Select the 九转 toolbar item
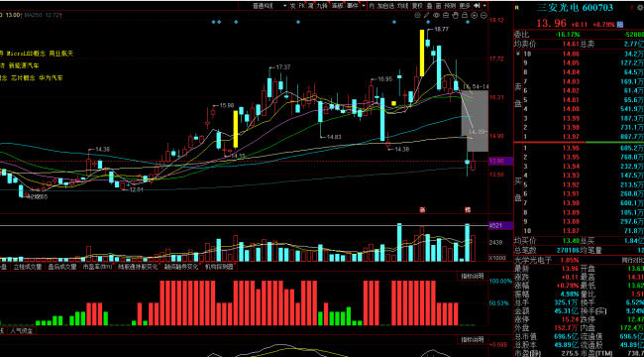This screenshot has width=644, height=357. [322, 6]
